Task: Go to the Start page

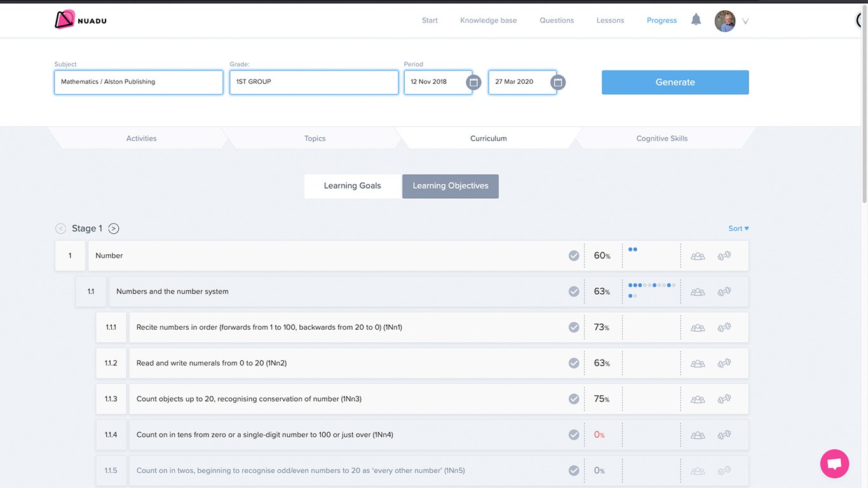Action: pos(430,20)
